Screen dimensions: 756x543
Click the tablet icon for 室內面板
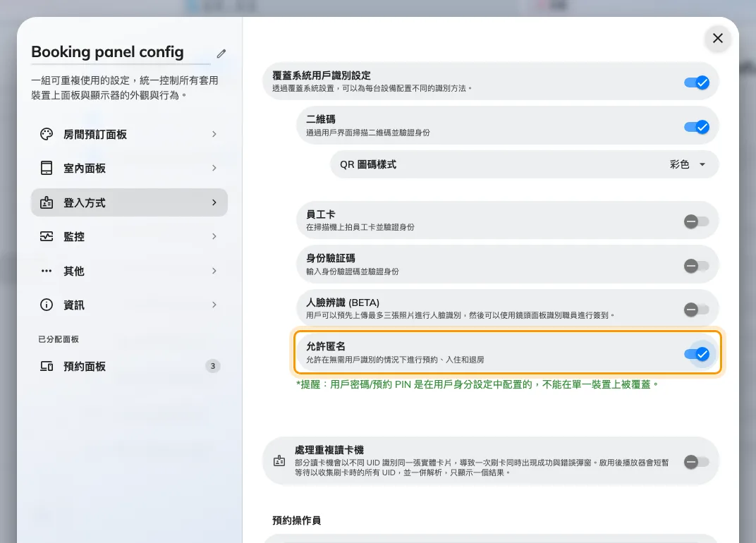pos(47,168)
